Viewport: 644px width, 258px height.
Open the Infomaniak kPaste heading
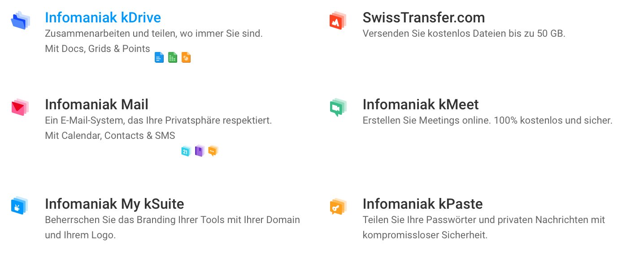(x=422, y=204)
